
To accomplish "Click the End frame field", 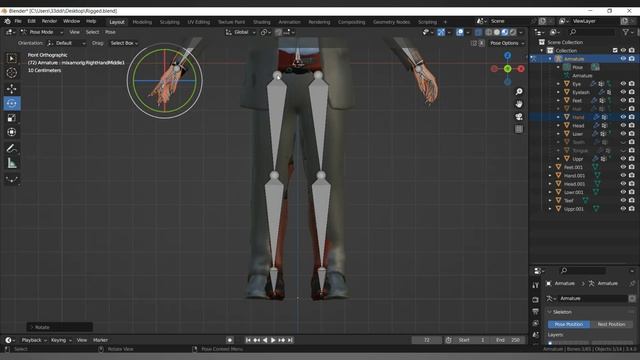I will click(509, 340).
